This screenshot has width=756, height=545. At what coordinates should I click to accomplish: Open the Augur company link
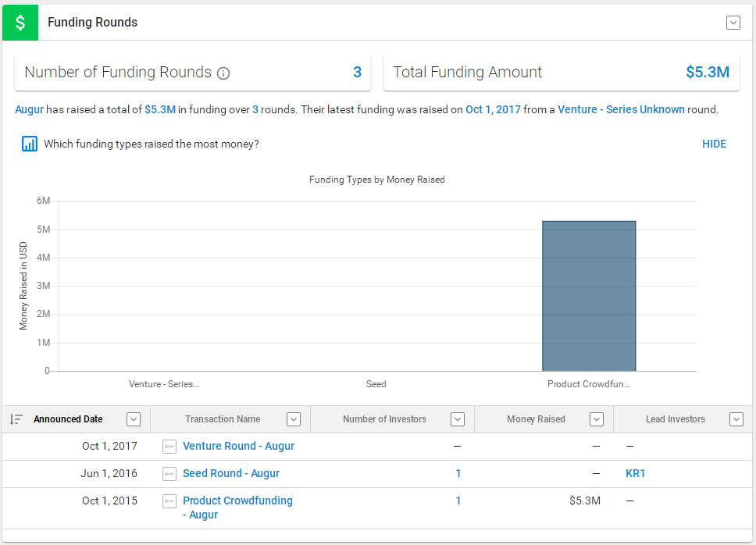30,110
